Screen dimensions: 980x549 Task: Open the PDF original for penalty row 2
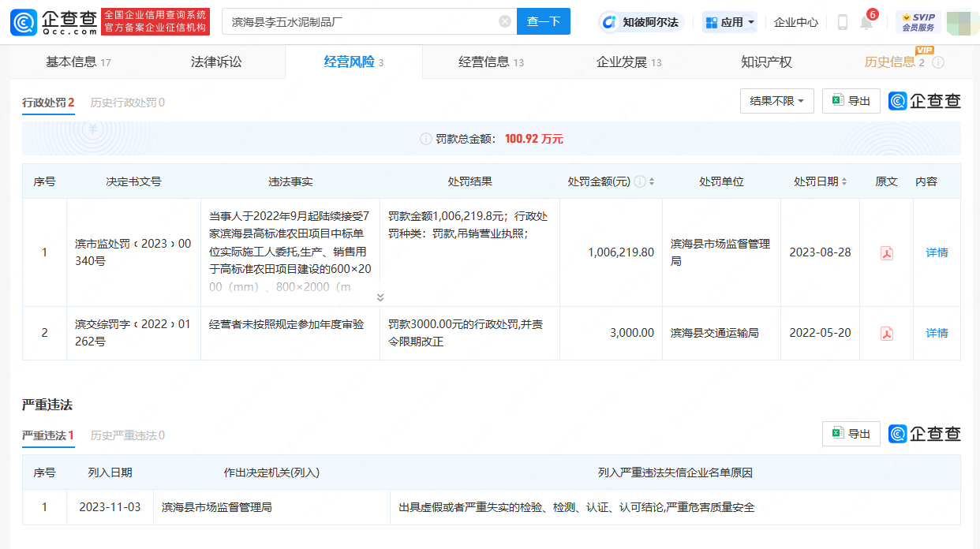886,334
